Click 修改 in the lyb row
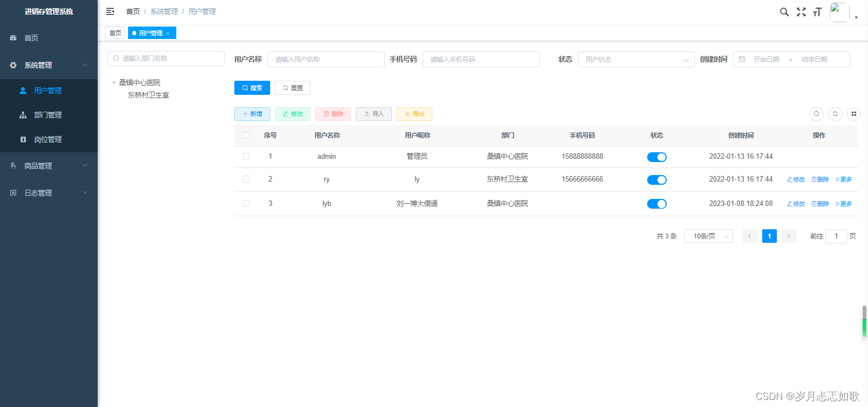The height and width of the screenshot is (407, 868). pos(796,204)
